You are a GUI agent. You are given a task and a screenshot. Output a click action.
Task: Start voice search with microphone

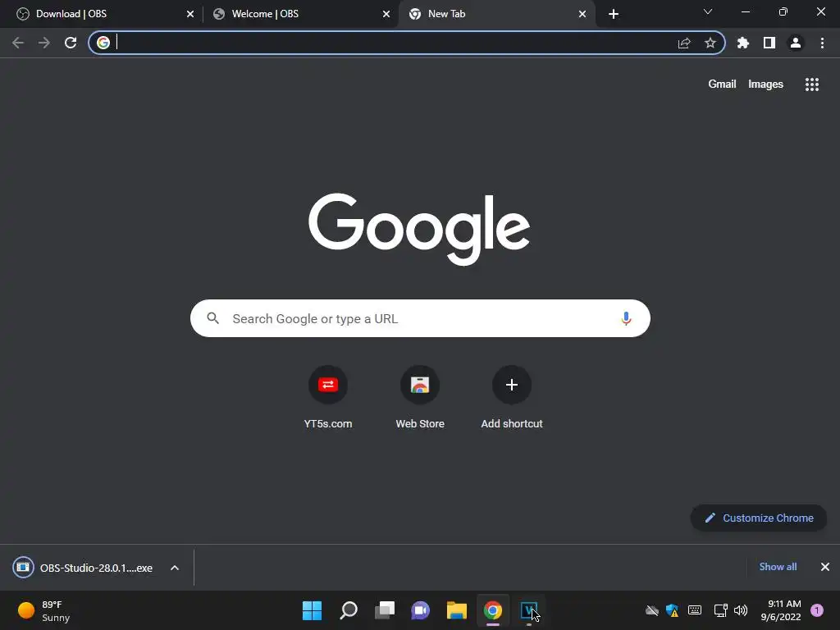(626, 319)
